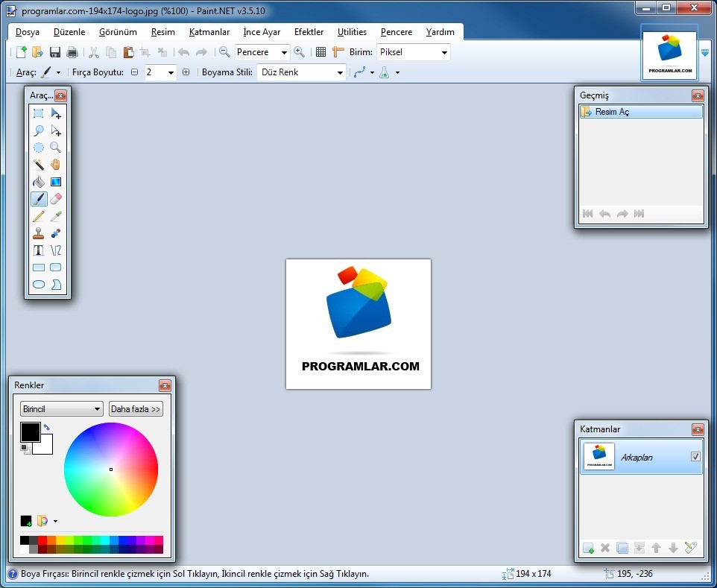Viewport: 717px width, 588px height.
Task: Select the Zoom magnifier tool in toolbox
Action: (x=56, y=148)
